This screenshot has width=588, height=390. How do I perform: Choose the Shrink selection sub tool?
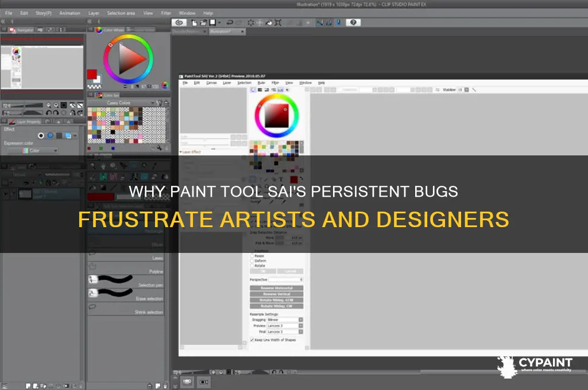pyautogui.click(x=126, y=309)
